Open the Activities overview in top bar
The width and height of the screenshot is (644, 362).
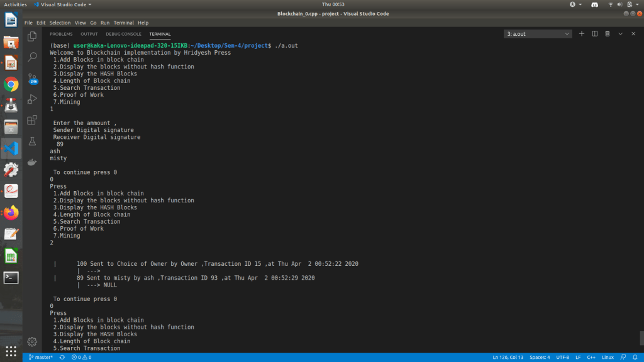click(16, 4)
